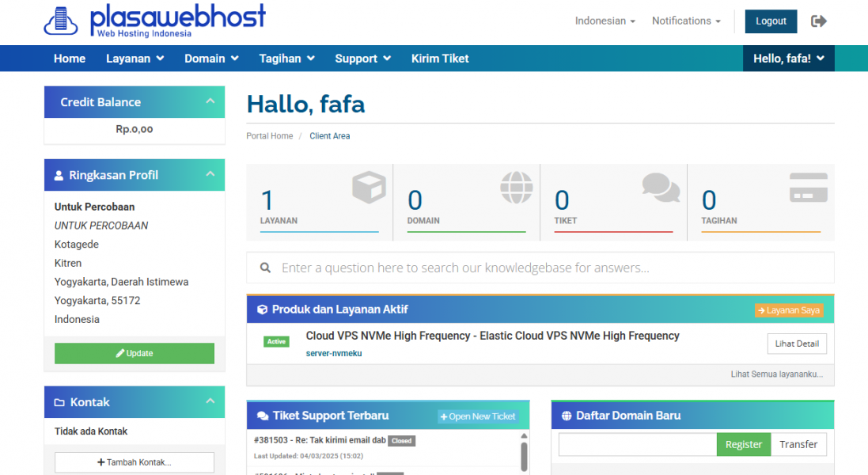Go to Home in navigation bar

point(70,59)
